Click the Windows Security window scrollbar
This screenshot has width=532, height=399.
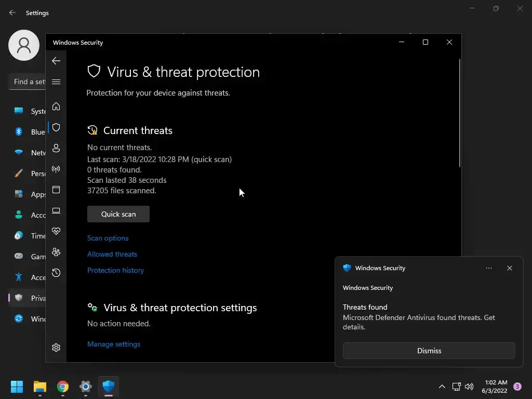(x=460, y=113)
